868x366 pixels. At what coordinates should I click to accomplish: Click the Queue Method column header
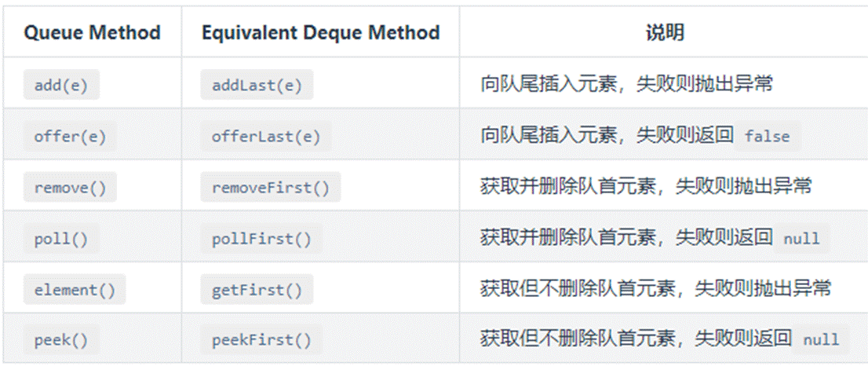(x=93, y=33)
